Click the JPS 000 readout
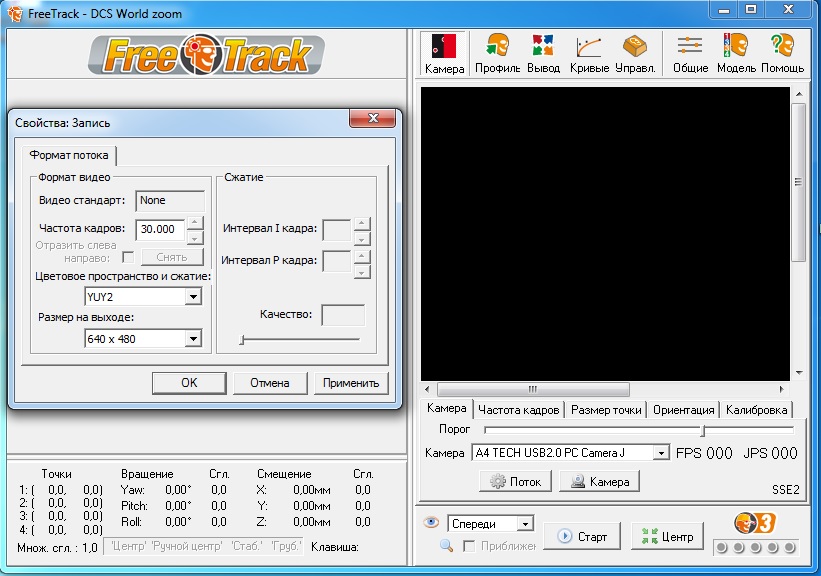Screen dimensions: 821x576 coord(770,453)
